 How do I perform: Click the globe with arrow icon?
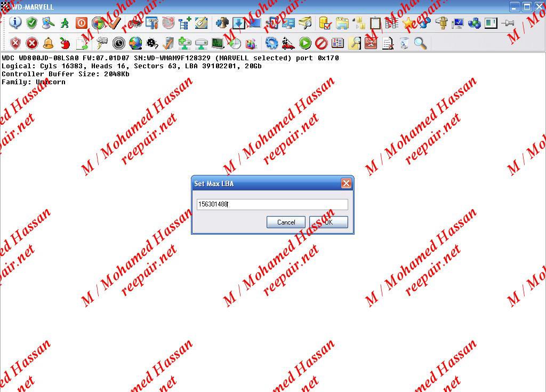coord(135,43)
